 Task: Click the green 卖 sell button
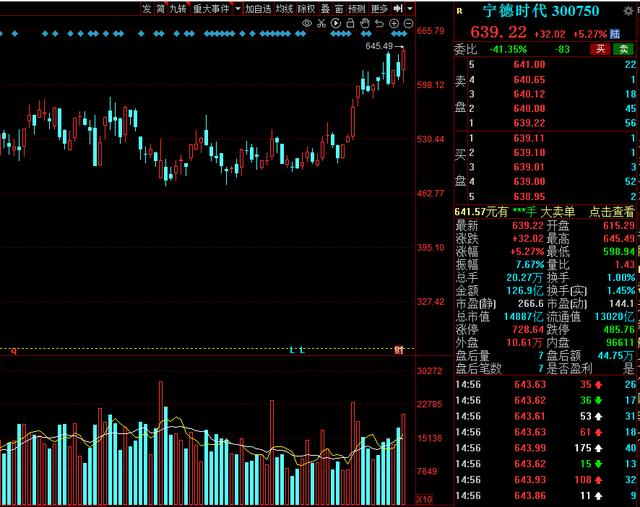tap(623, 49)
